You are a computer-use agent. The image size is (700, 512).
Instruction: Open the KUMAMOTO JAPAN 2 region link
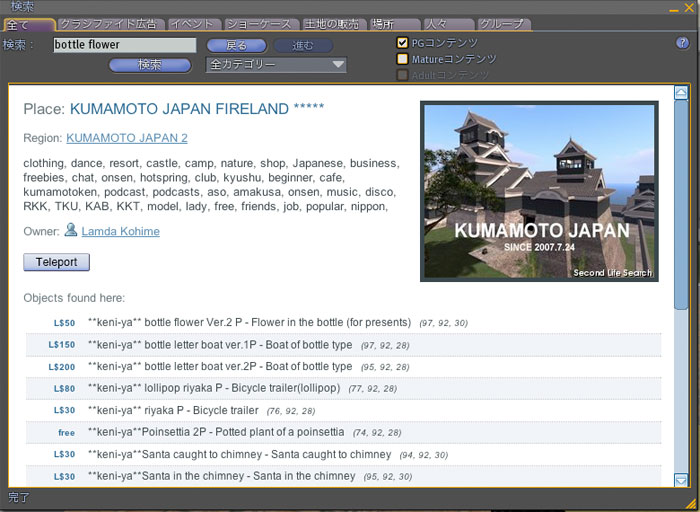127,138
